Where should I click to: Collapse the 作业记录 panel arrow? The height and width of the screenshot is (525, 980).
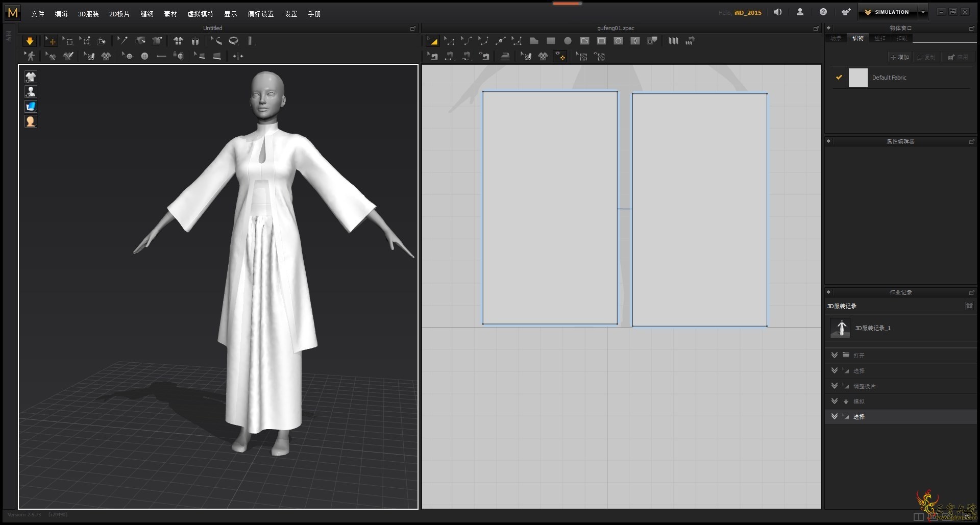point(828,292)
